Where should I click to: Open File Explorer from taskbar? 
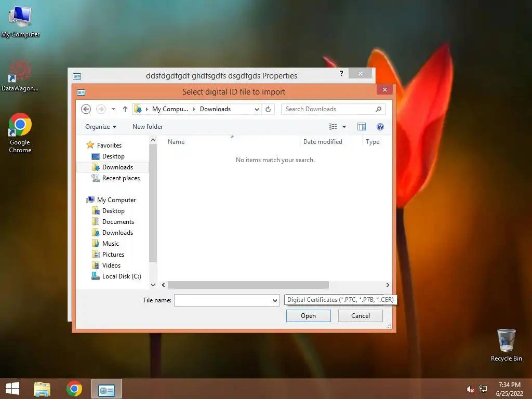tap(42, 389)
